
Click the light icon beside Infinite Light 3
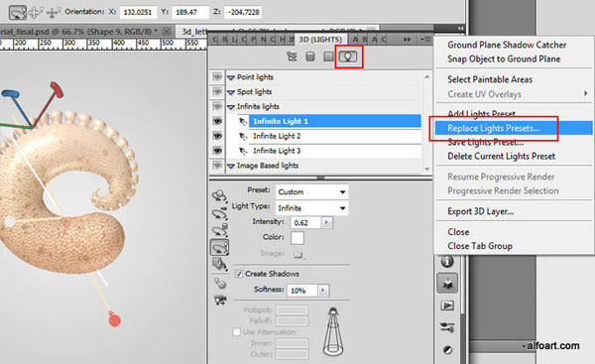point(243,151)
